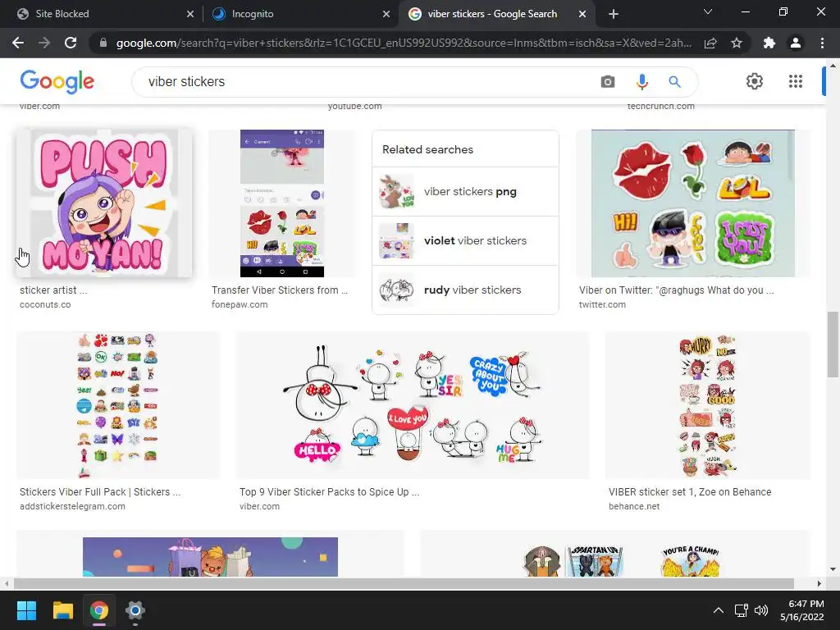Open Top 9 Viber Sticker Packs caption
Viewport: 840px width, 630px height.
tap(330, 492)
